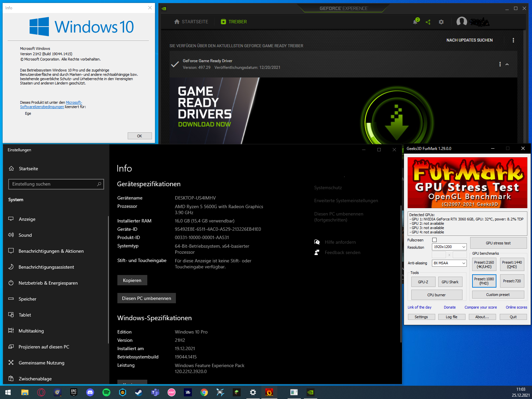Click the Netzbetrieb & Energiesparen power icon
Viewport: 532px width, 399px height.
[11, 283]
